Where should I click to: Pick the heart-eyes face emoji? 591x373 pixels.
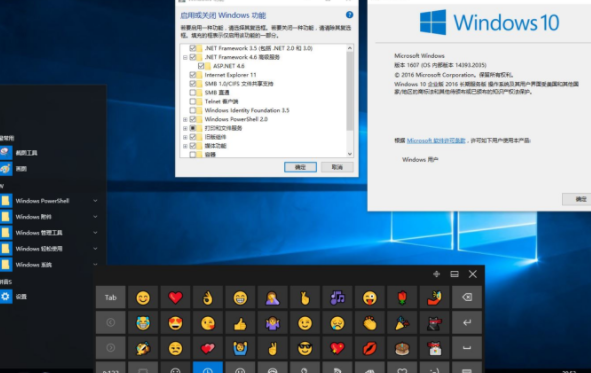[175, 323]
